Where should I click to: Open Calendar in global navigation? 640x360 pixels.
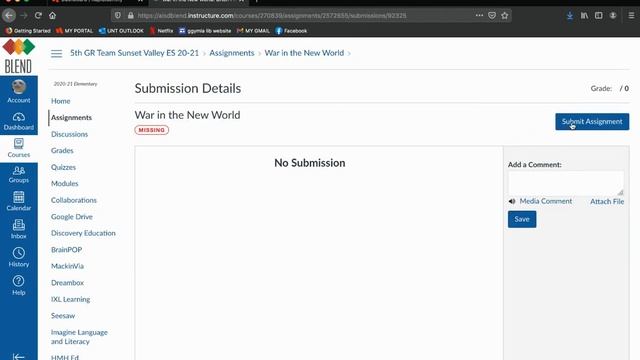coord(19,201)
